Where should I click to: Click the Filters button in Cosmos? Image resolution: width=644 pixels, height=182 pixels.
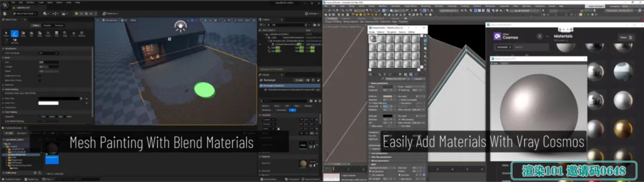coord(626,37)
